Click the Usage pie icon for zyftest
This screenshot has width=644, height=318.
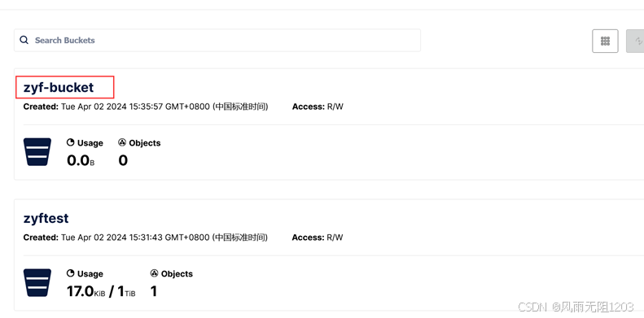click(x=71, y=274)
